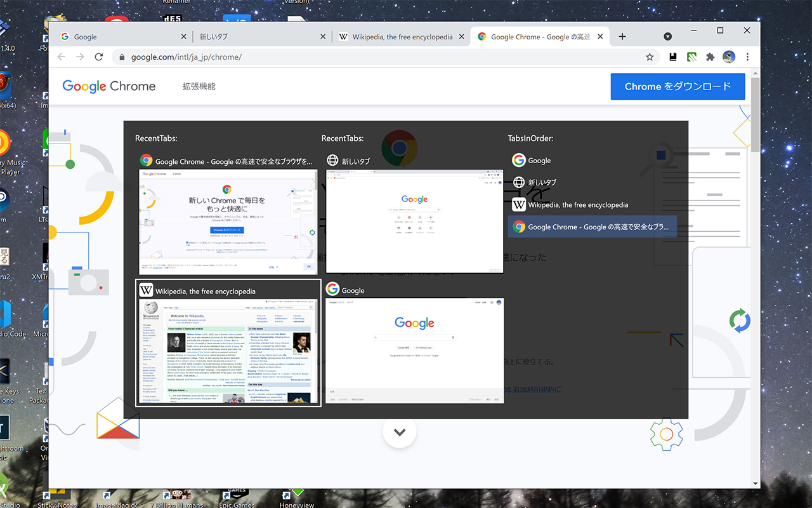Click the browser back arrow
The width and height of the screenshot is (812, 508).
62,57
